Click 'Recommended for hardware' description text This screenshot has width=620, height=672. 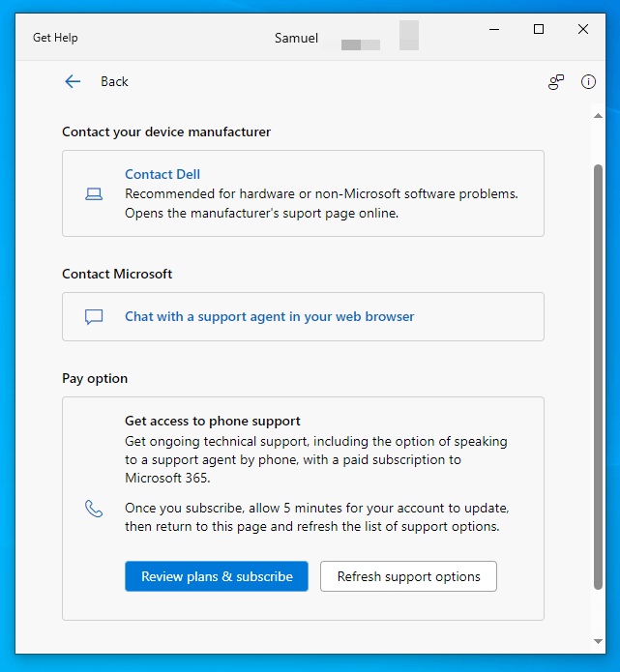point(321,204)
